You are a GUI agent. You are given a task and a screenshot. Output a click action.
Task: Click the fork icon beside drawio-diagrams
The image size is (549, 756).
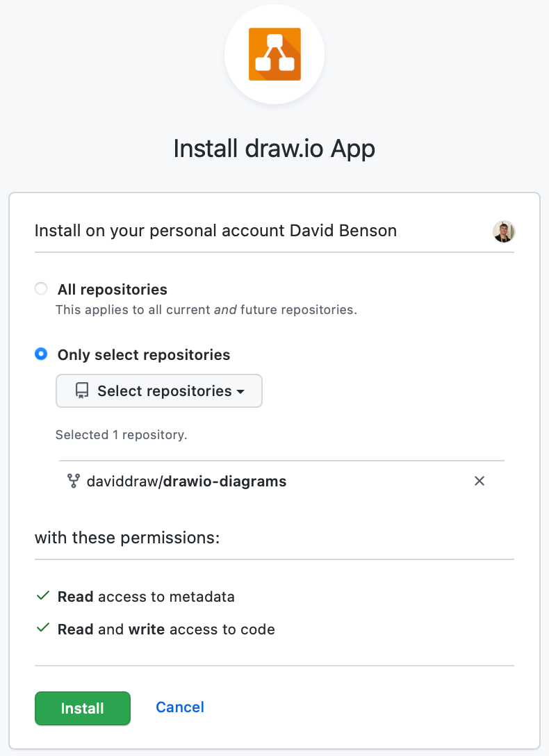click(x=73, y=481)
